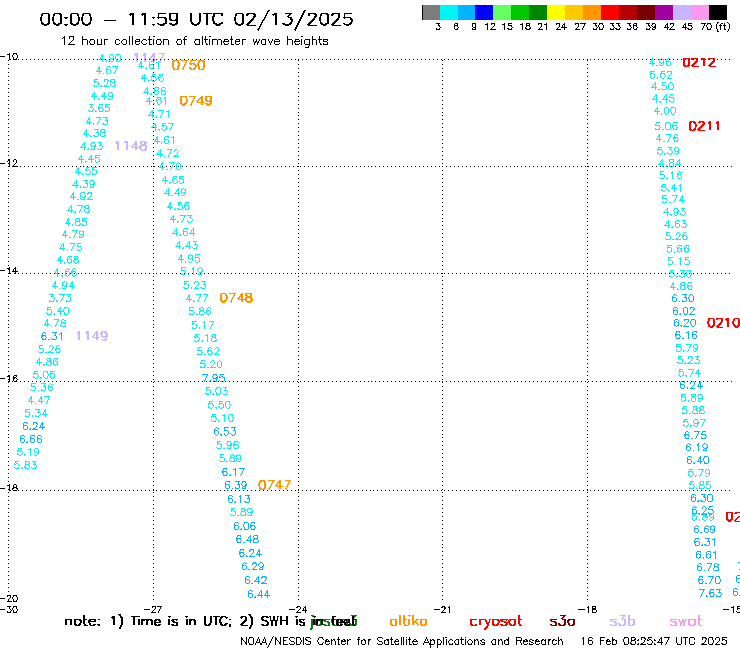Click the altika satellite legend label
Viewport: 740px width, 650px height.
point(408,621)
